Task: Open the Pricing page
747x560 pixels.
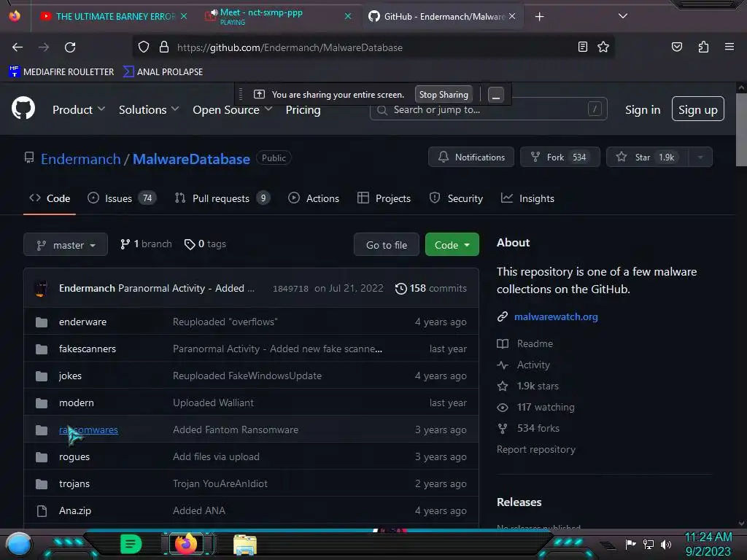Action: (303, 110)
